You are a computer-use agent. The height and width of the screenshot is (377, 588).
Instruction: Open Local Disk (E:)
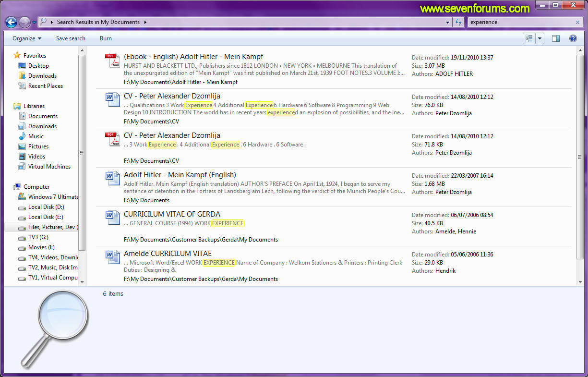tap(46, 217)
